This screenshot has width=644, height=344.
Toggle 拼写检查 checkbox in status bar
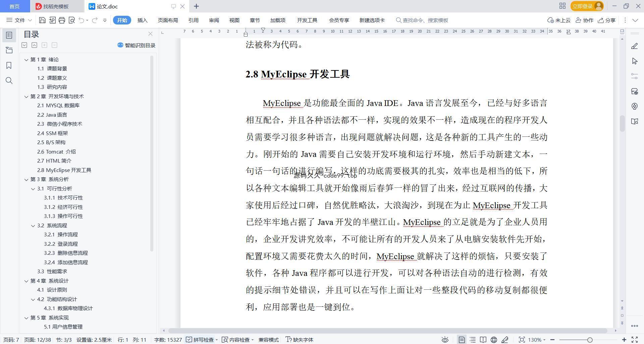click(x=200, y=340)
